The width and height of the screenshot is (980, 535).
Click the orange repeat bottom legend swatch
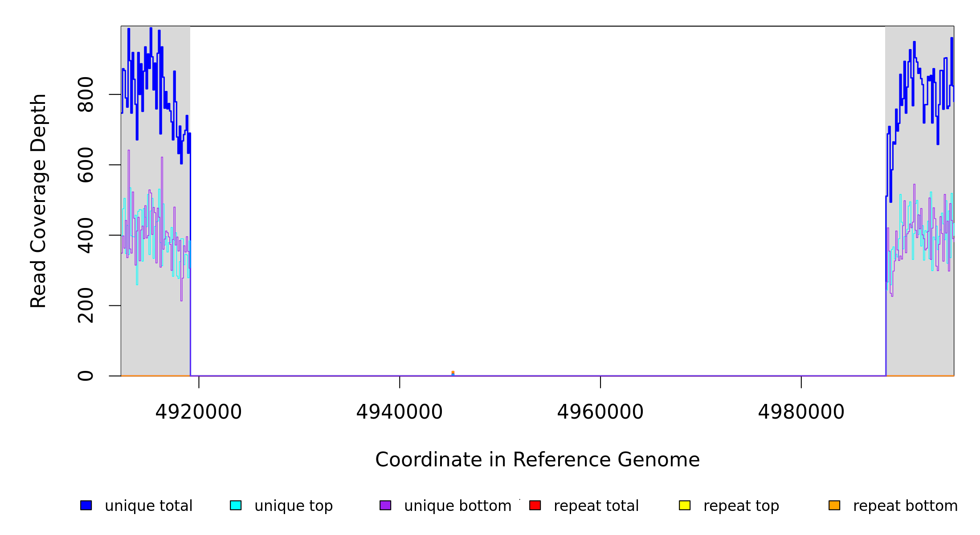click(x=834, y=505)
